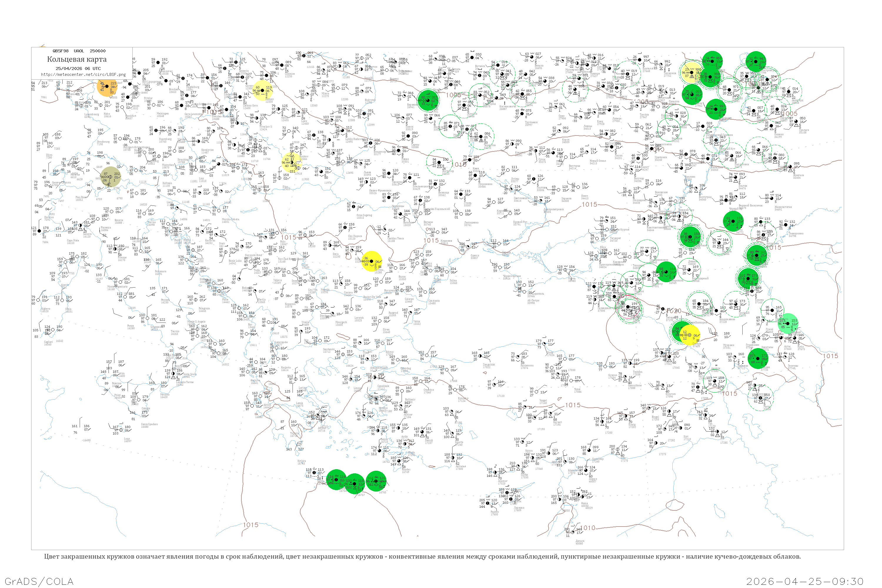Click the rightmost green circle on Crete
The height and width of the screenshot is (588, 882).
coord(376,481)
